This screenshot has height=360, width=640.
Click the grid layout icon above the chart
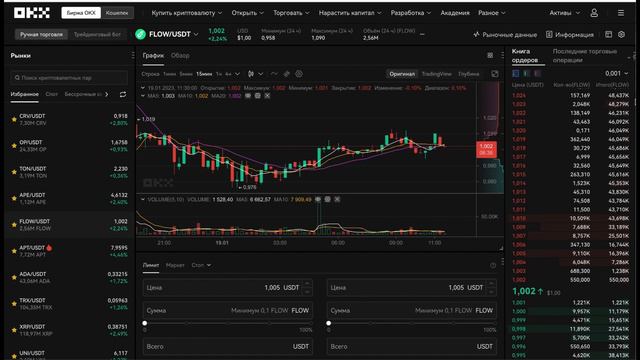[490, 55]
